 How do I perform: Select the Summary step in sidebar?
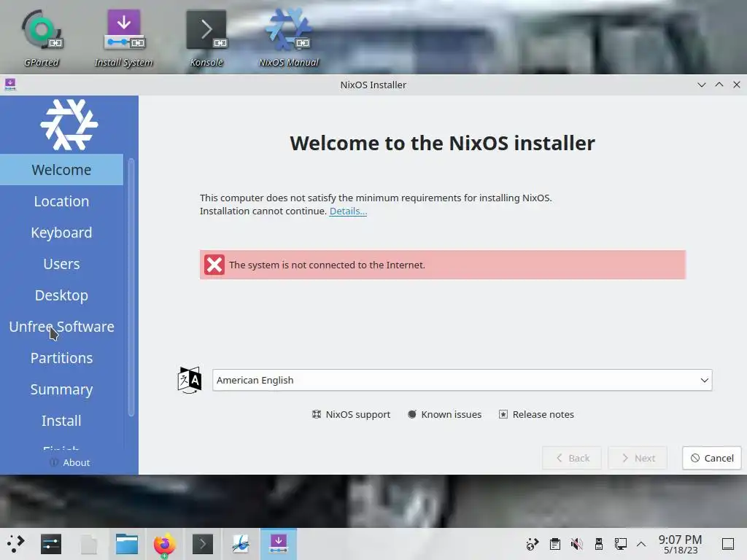click(61, 389)
